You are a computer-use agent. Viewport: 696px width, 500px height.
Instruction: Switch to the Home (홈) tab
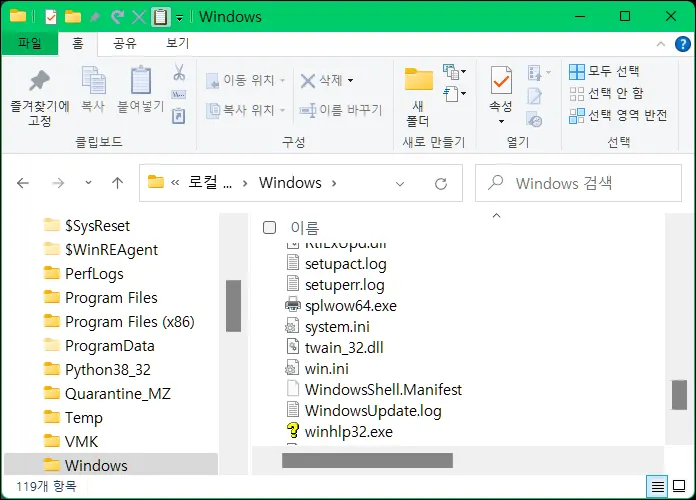pos(78,44)
